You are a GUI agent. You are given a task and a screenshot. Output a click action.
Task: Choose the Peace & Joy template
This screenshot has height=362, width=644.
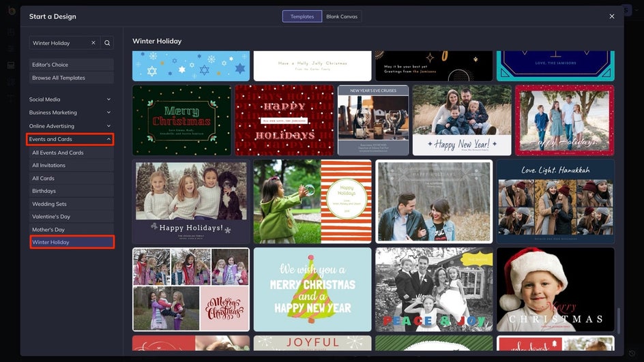[x=434, y=289]
